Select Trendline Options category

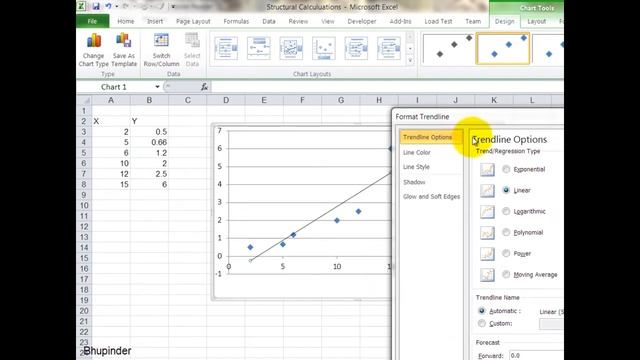[x=431, y=137]
